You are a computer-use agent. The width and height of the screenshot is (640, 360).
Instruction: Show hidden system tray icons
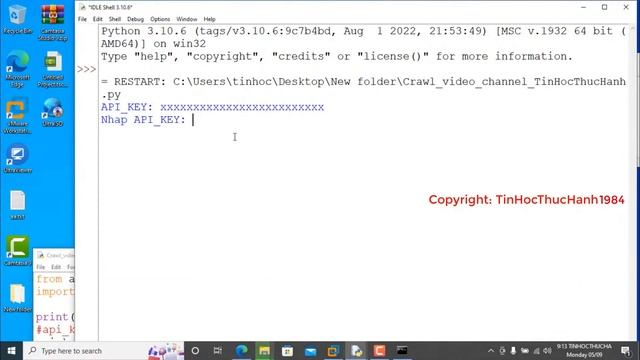(x=491, y=351)
